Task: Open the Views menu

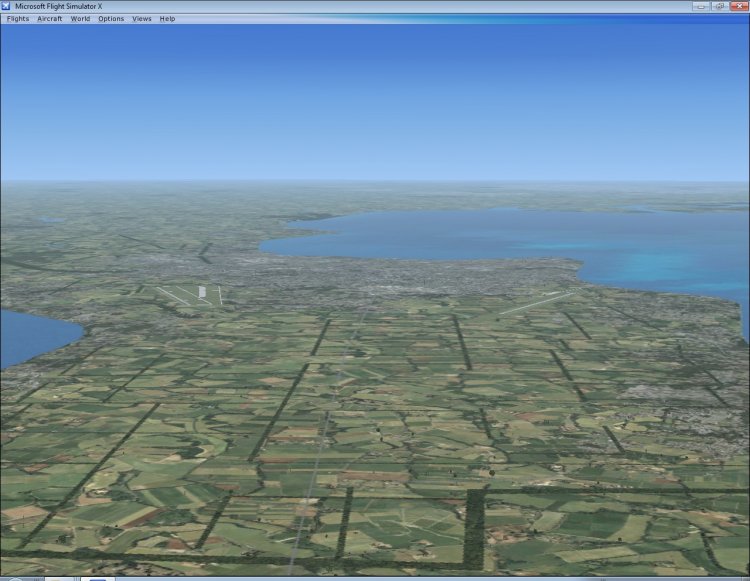Action: 142,19
